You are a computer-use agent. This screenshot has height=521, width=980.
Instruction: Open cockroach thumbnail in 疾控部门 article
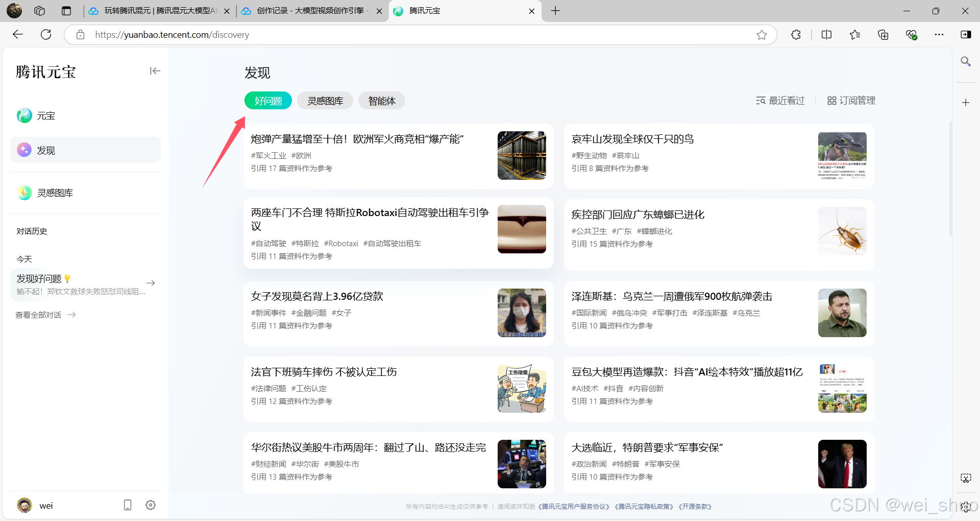[842, 231]
